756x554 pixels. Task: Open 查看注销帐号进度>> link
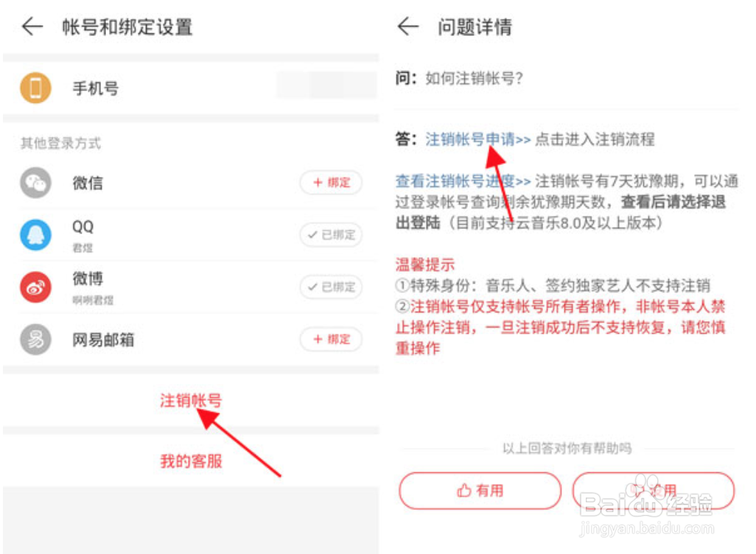point(463,181)
